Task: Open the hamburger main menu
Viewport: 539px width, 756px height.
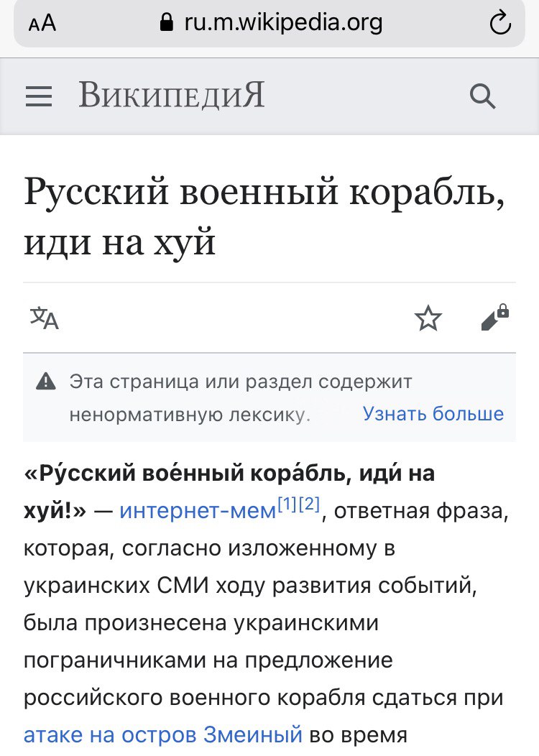Action: 39,96
